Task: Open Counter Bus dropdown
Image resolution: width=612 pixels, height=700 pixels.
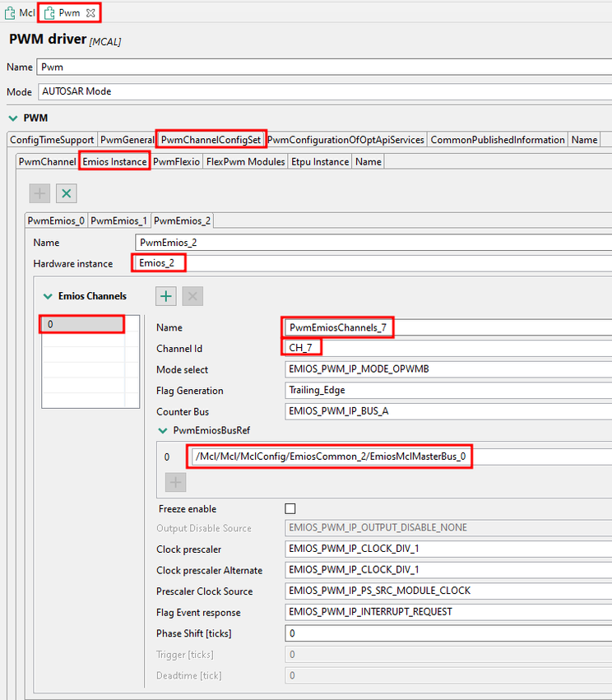Action: tap(448, 411)
